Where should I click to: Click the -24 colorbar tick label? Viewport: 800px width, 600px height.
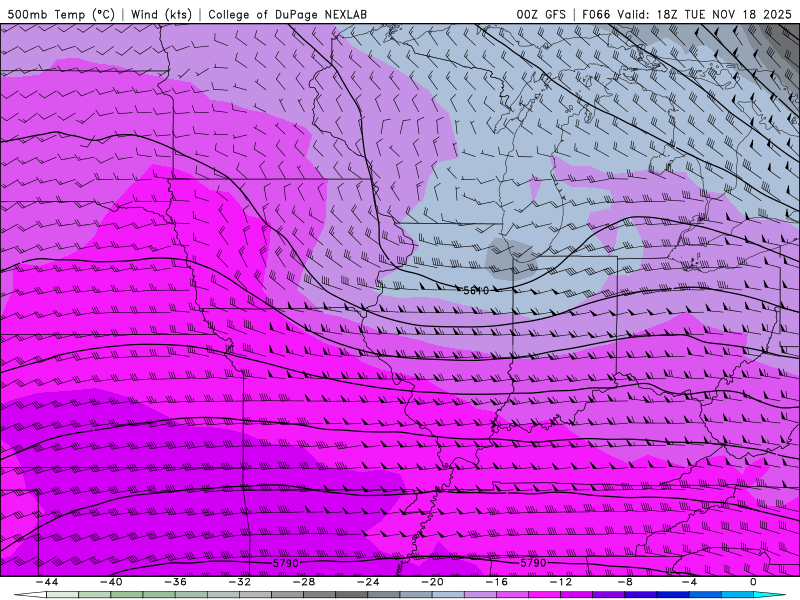point(368,582)
